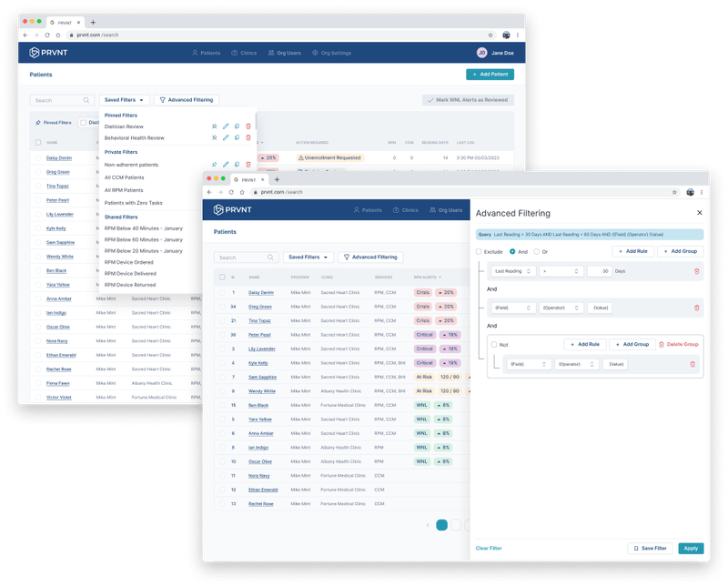Edit the Dietician Review filter
728x586 pixels.
coord(226,126)
